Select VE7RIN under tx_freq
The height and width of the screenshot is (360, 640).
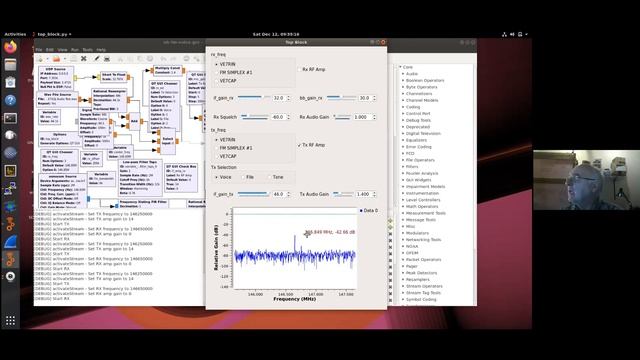tap(224, 140)
